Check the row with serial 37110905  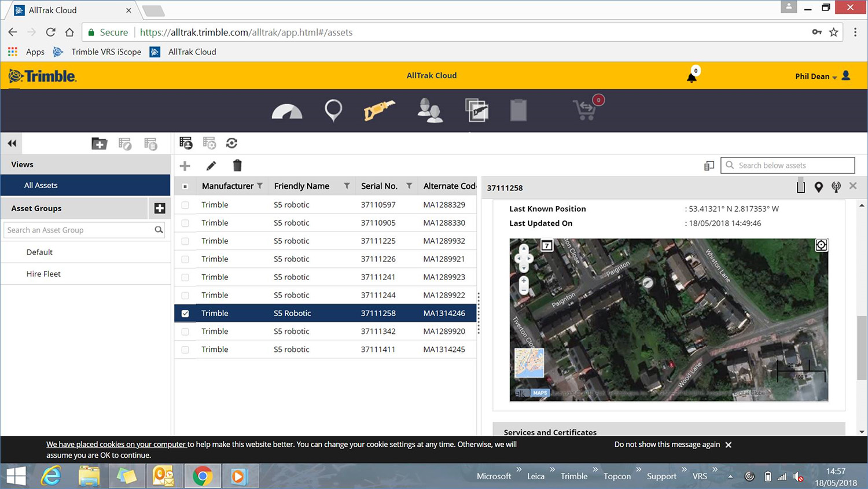185,223
